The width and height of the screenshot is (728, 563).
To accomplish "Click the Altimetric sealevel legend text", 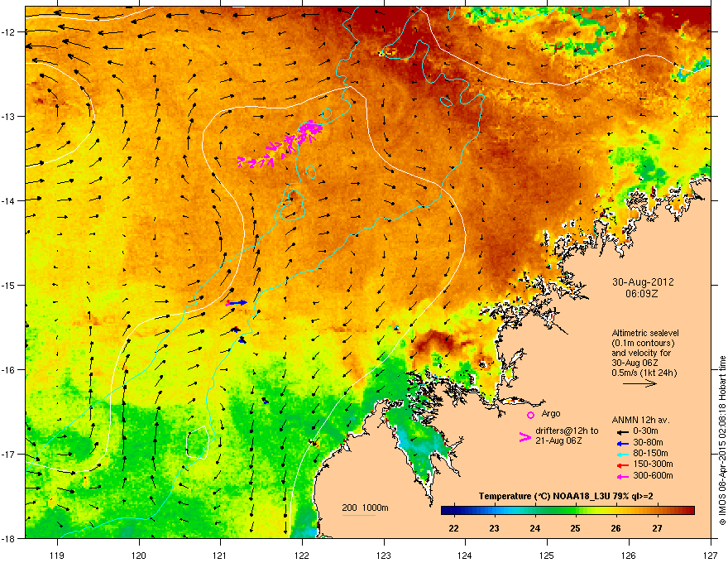I will point(645,333).
